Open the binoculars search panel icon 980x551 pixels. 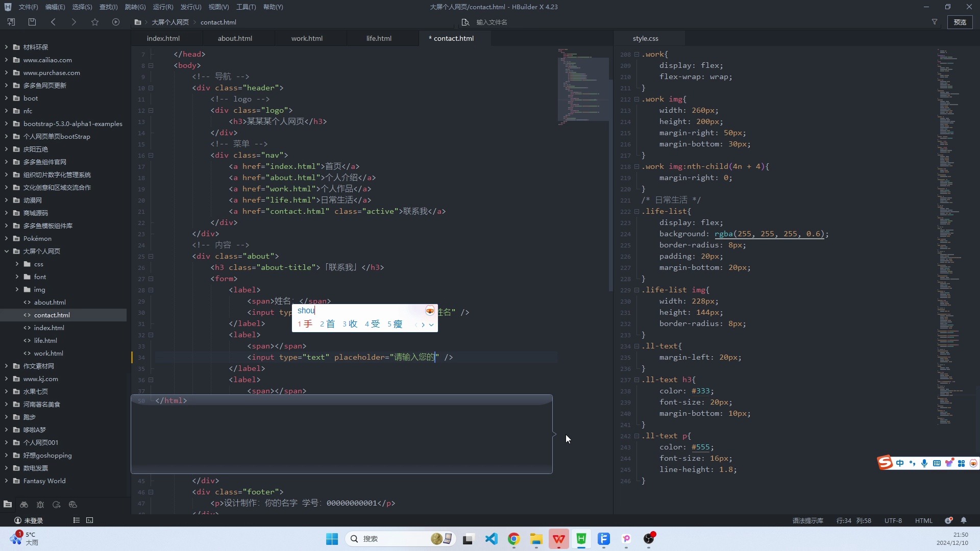(x=24, y=505)
